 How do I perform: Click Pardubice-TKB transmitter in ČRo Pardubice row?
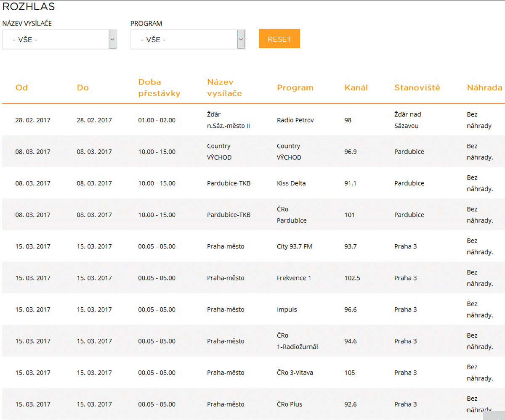tap(229, 215)
